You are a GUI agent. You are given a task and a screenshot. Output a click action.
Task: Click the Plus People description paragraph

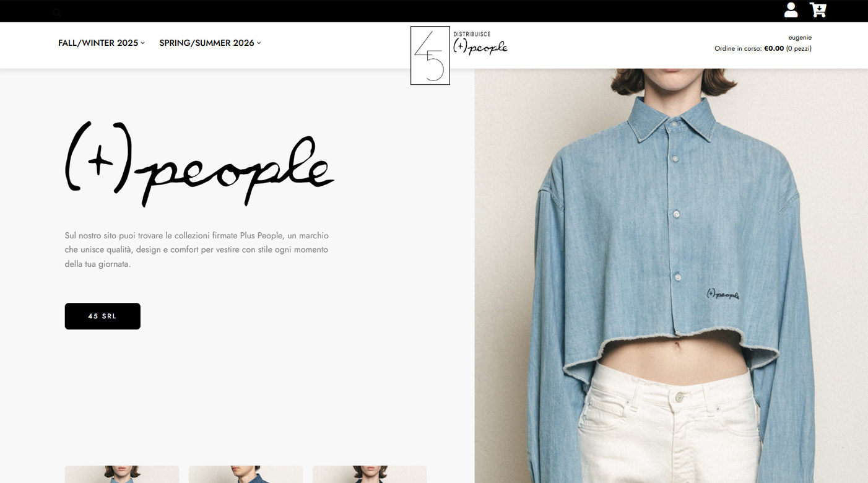tap(197, 250)
